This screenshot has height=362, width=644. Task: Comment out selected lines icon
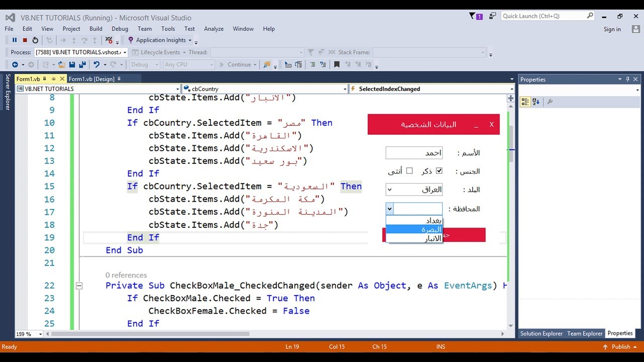(312, 64)
